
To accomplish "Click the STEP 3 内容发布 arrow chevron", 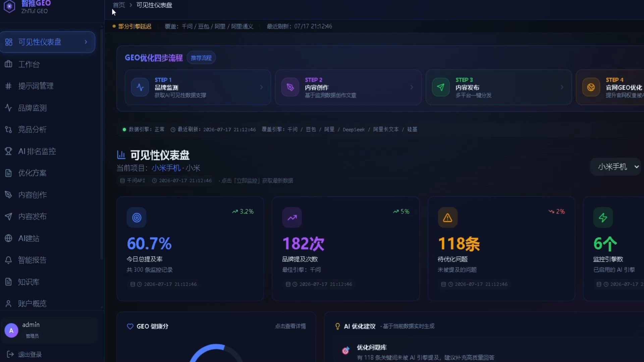I will (562, 87).
